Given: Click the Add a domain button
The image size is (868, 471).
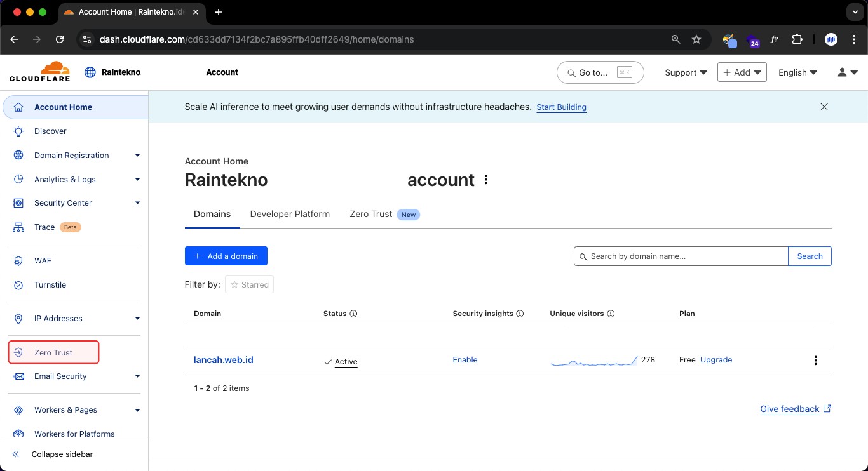Looking at the screenshot, I should [x=226, y=256].
